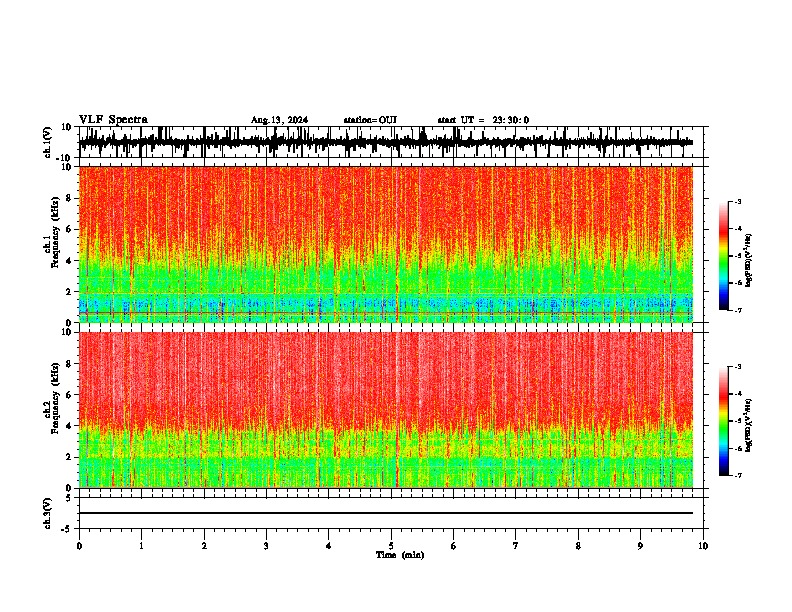Select the ch.1 color bar "log(PSD)" label
The image size is (792, 612).
click(x=748, y=260)
